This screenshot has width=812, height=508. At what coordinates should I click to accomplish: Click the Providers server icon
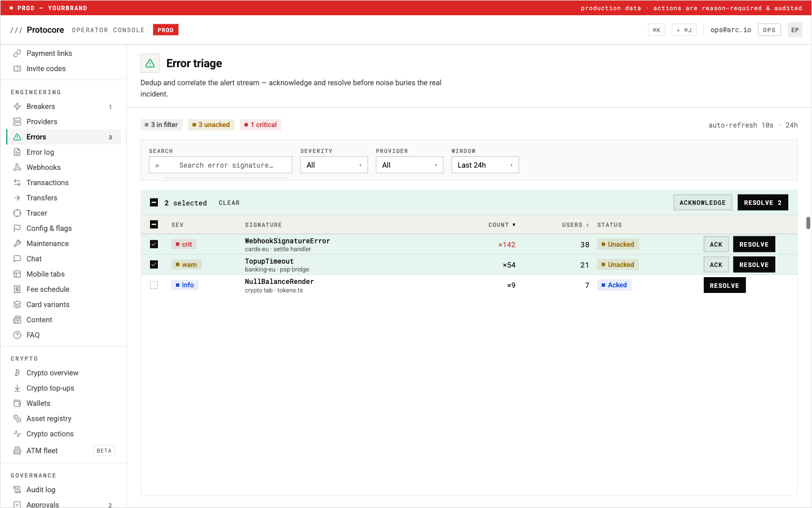click(x=17, y=122)
